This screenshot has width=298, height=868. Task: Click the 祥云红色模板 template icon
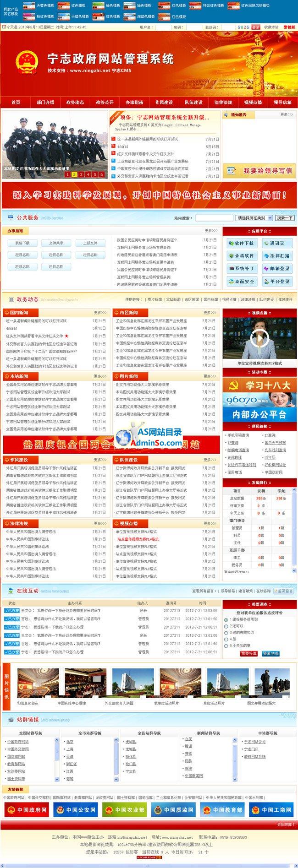pyautogui.click(x=196, y=5)
